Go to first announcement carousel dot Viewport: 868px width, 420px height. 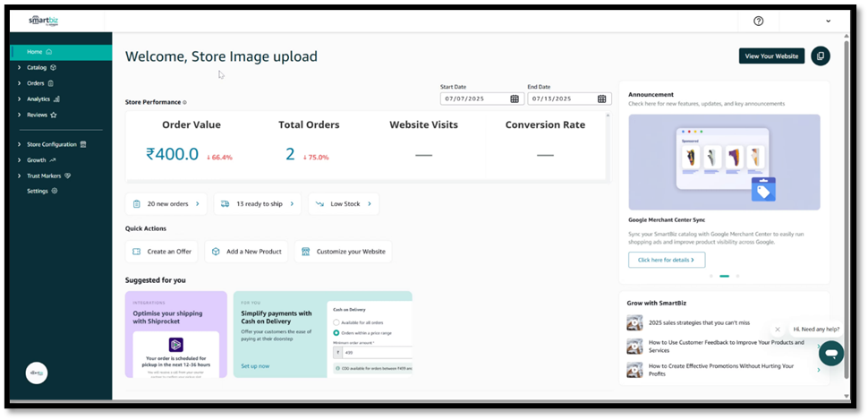pos(711,276)
